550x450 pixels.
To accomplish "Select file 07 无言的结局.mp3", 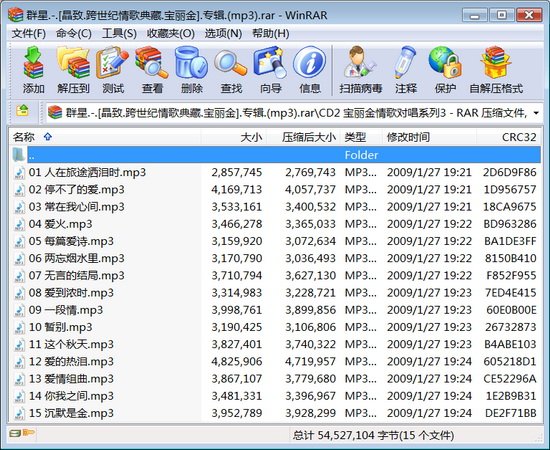I will pyautogui.click(x=276, y=276).
